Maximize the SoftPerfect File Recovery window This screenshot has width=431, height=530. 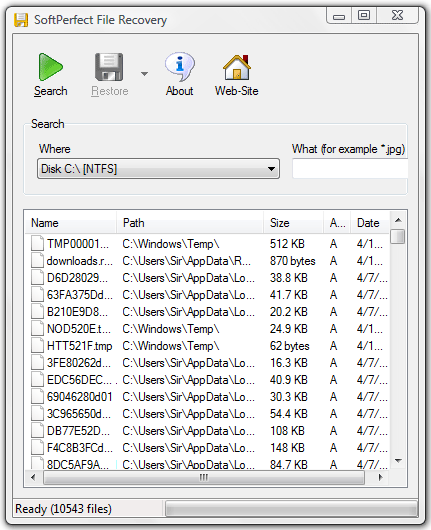pyautogui.click(x=364, y=16)
